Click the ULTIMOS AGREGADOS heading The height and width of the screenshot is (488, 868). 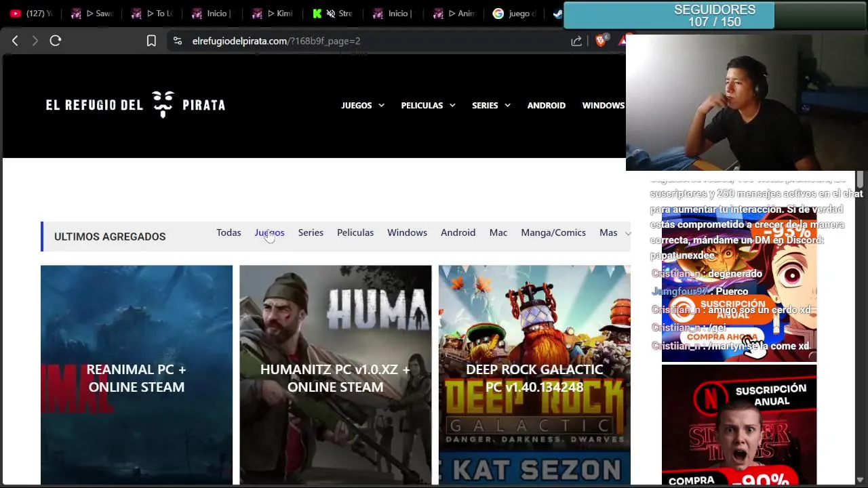pyautogui.click(x=110, y=237)
